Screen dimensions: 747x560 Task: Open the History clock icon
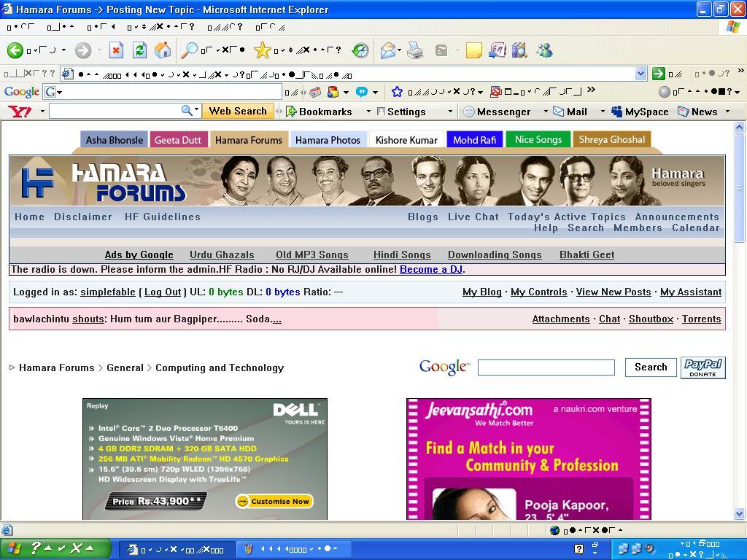[360, 50]
